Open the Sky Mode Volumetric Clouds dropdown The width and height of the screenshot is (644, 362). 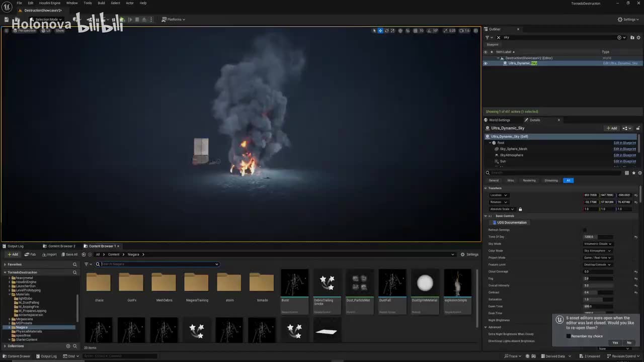598,244
